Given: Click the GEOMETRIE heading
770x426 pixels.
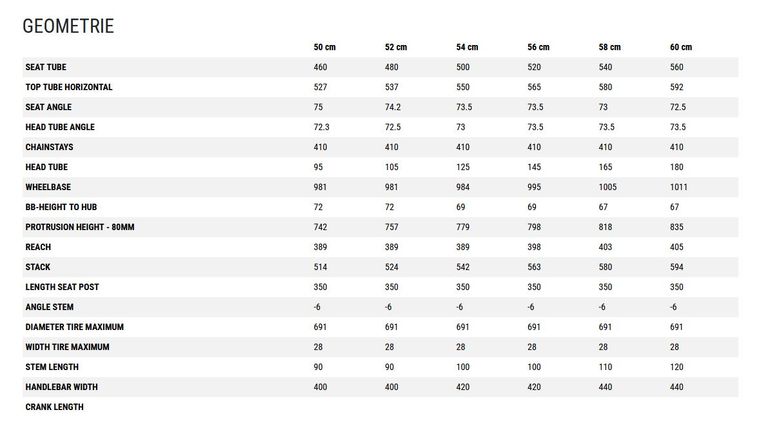Looking at the screenshot, I should [68, 26].
